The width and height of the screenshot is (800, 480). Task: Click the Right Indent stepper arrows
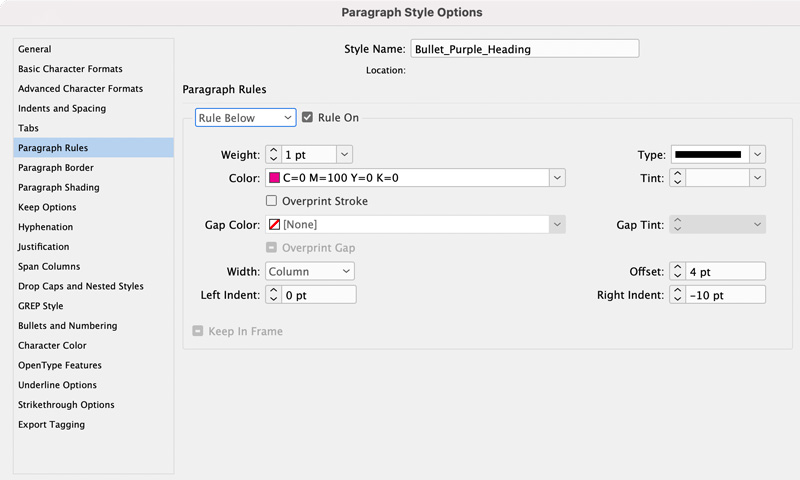coord(678,295)
